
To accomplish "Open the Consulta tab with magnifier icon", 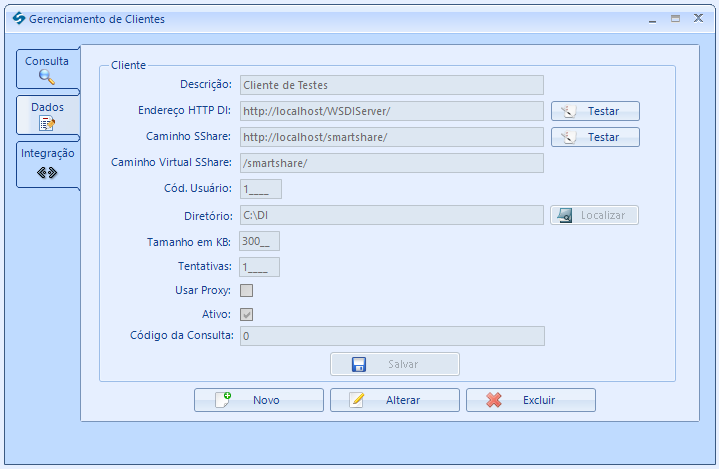I will click(x=48, y=69).
